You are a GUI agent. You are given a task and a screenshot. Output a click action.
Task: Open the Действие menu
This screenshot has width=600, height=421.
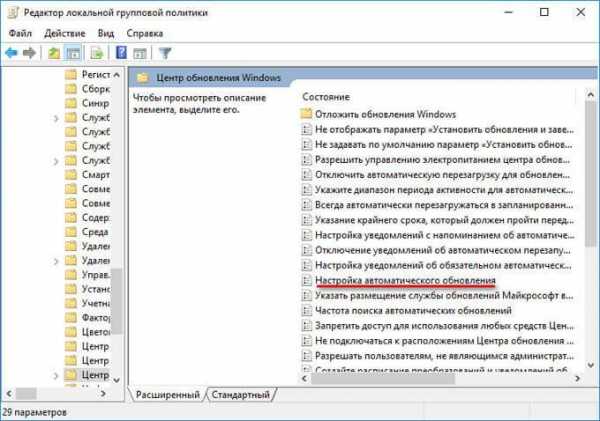[x=65, y=33]
